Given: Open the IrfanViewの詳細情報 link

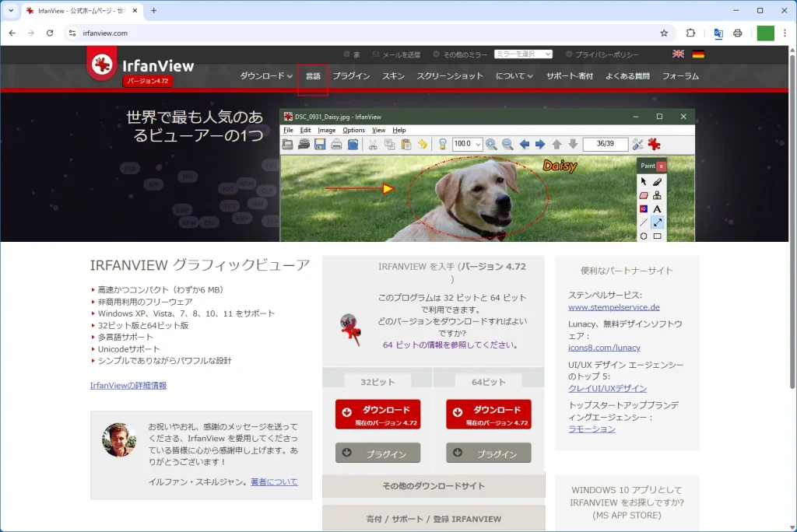Looking at the screenshot, I should tap(128, 385).
